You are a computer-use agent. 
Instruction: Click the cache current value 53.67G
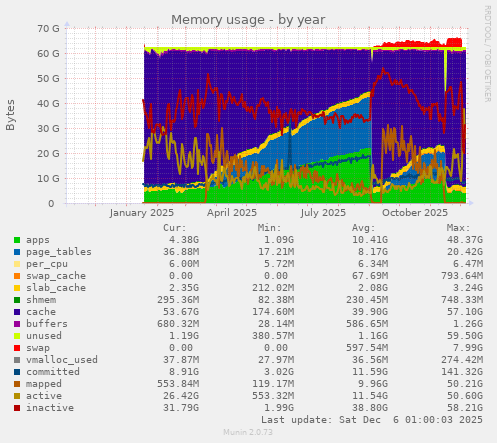click(x=181, y=312)
